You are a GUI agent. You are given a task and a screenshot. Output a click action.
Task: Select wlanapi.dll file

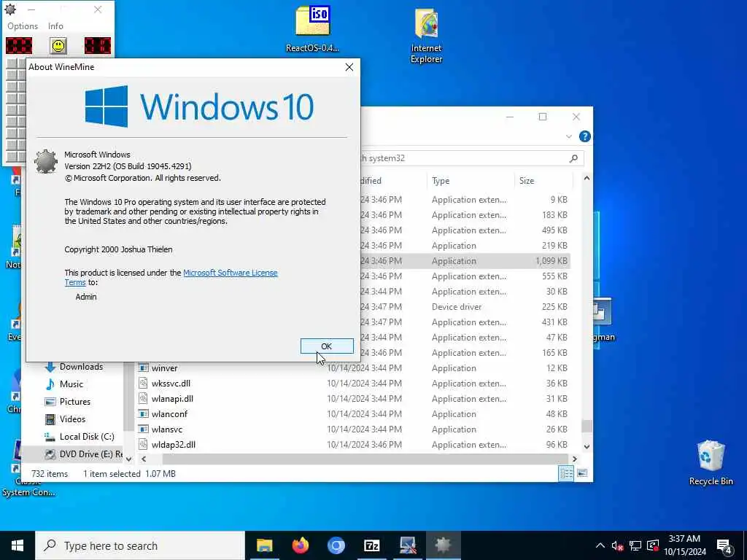click(x=172, y=399)
